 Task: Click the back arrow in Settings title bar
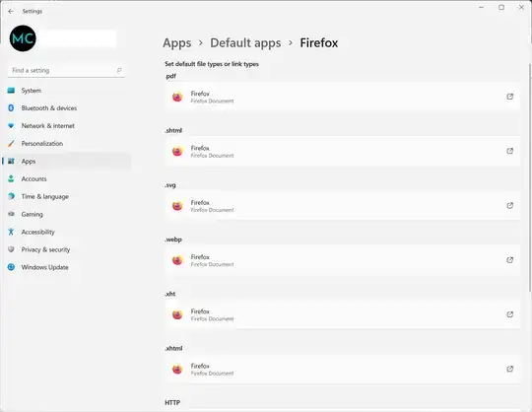pyautogui.click(x=11, y=11)
